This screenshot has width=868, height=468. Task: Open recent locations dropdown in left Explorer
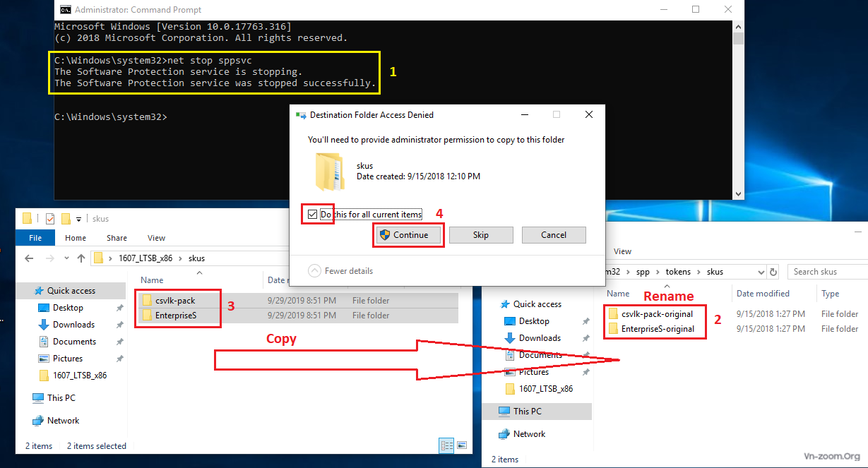(65, 258)
